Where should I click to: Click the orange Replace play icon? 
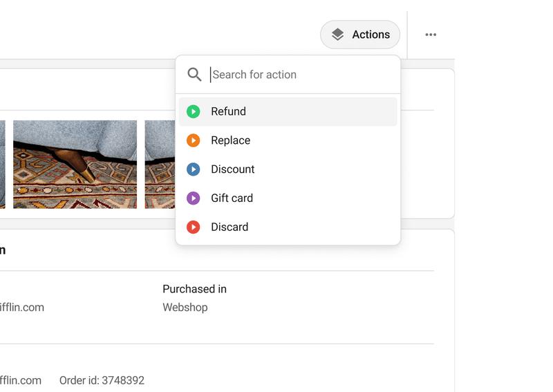[194, 140]
